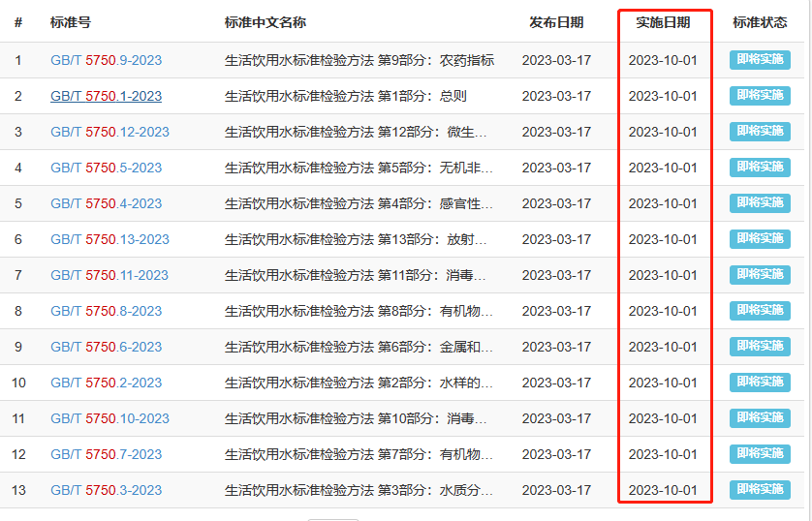The image size is (812, 521).
Task: Click implementation date in row 13
Action: pyautogui.click(x=663, y=490)
